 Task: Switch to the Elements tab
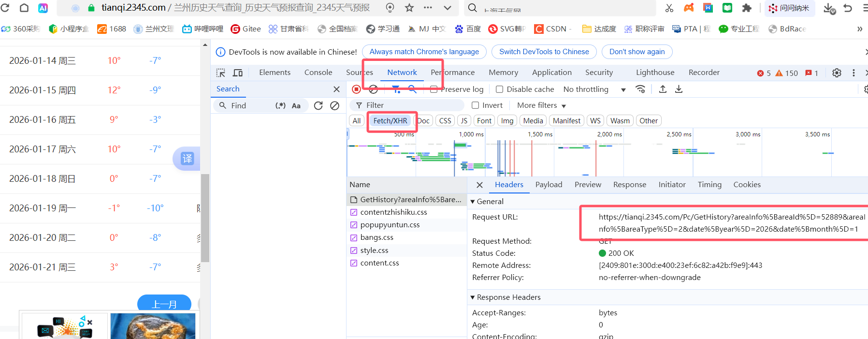275,73
